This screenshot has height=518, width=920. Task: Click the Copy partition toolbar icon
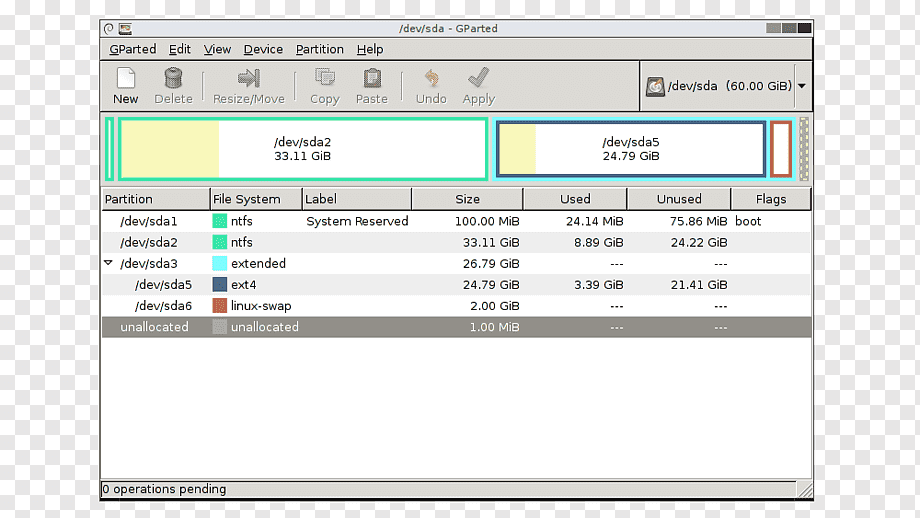coord(324,78)
